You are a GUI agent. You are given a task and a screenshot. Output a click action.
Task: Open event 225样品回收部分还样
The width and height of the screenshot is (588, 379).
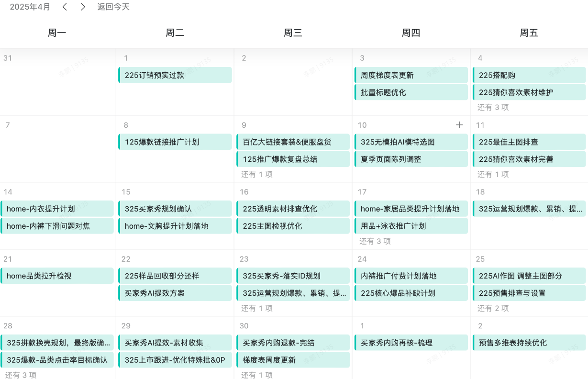click(175, 276)
